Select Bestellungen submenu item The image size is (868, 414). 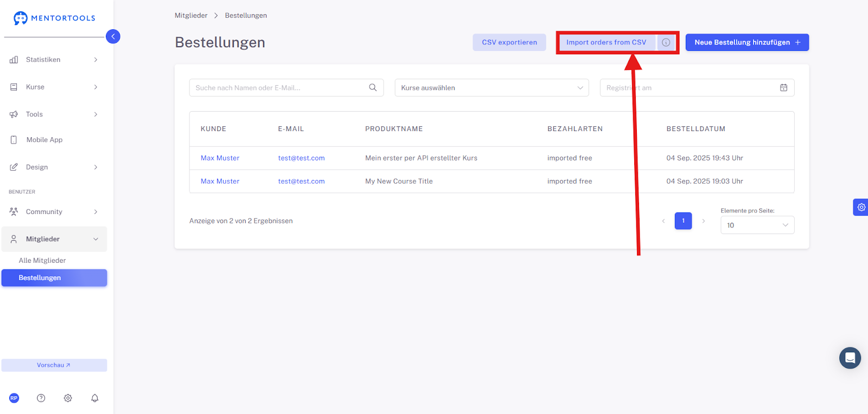pos(54,277)
